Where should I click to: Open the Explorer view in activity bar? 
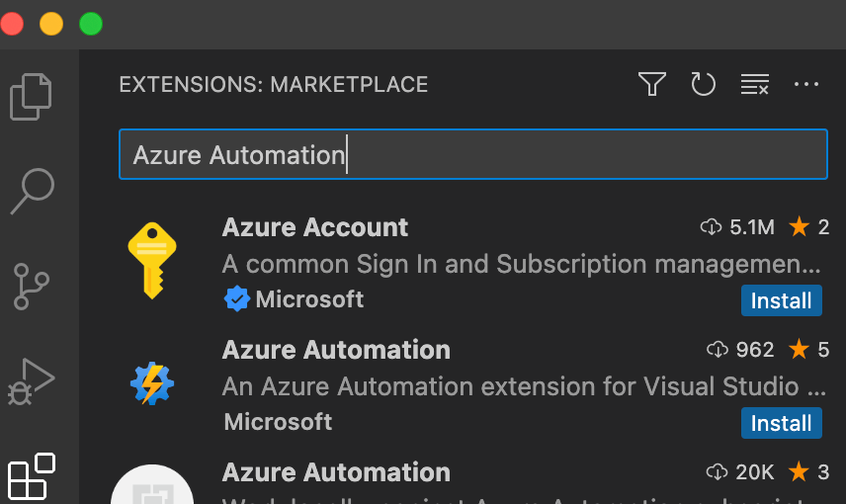(32, 95)
